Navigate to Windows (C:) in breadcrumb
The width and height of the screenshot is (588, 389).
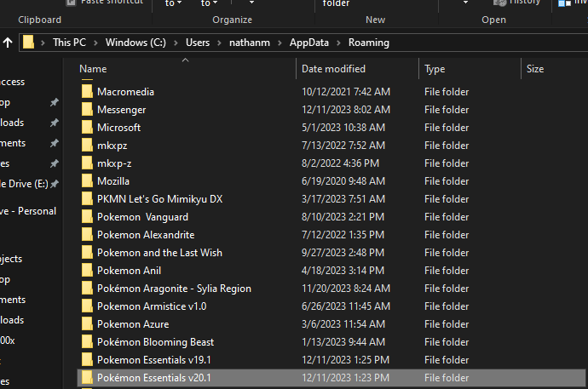(135, 43)
